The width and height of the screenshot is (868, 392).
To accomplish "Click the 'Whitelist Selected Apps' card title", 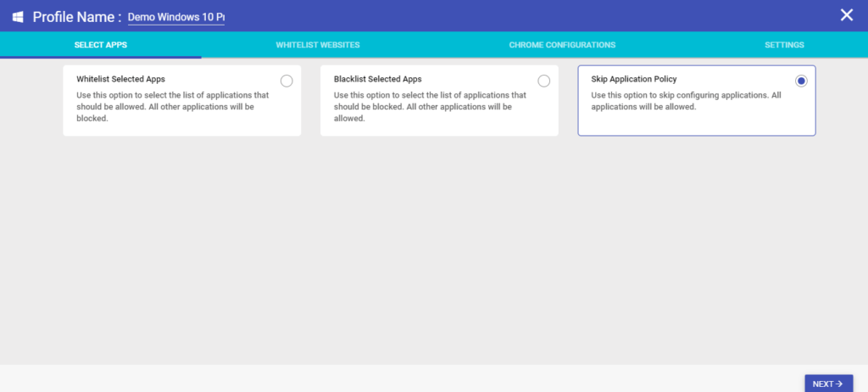I will pos(120,79).
